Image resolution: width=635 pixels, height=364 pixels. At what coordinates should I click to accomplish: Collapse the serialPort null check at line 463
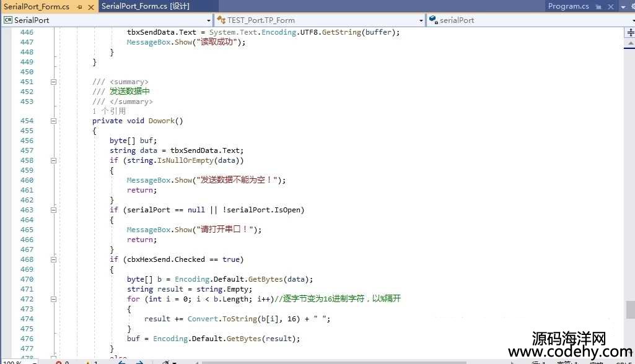[x=53, y=210]
